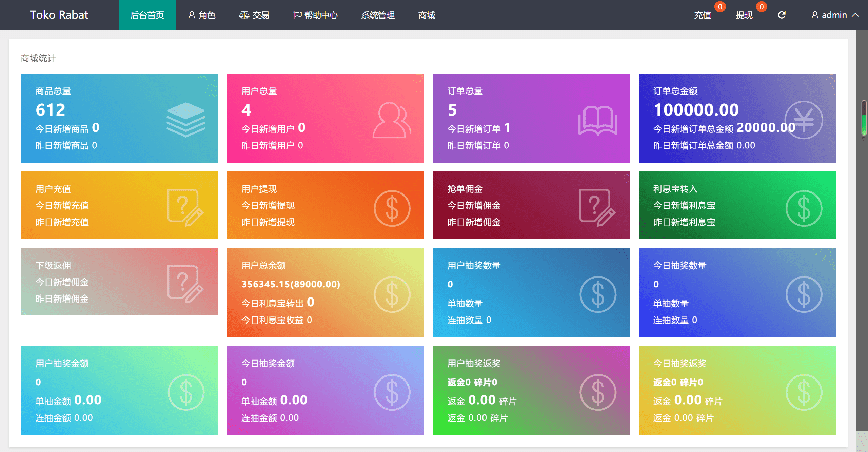
Task: Click the dollar icon on 利息宝转入 card
Action: click(804, 208)
